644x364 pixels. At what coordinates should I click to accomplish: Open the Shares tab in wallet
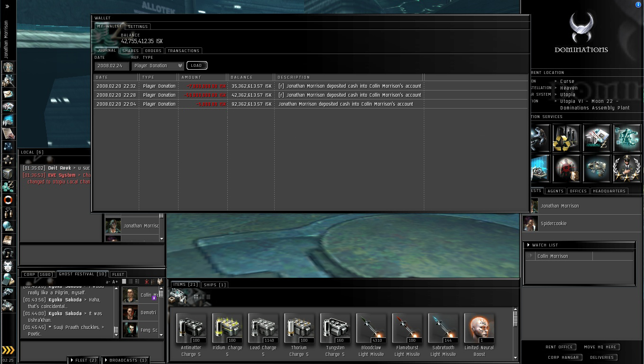130,51
